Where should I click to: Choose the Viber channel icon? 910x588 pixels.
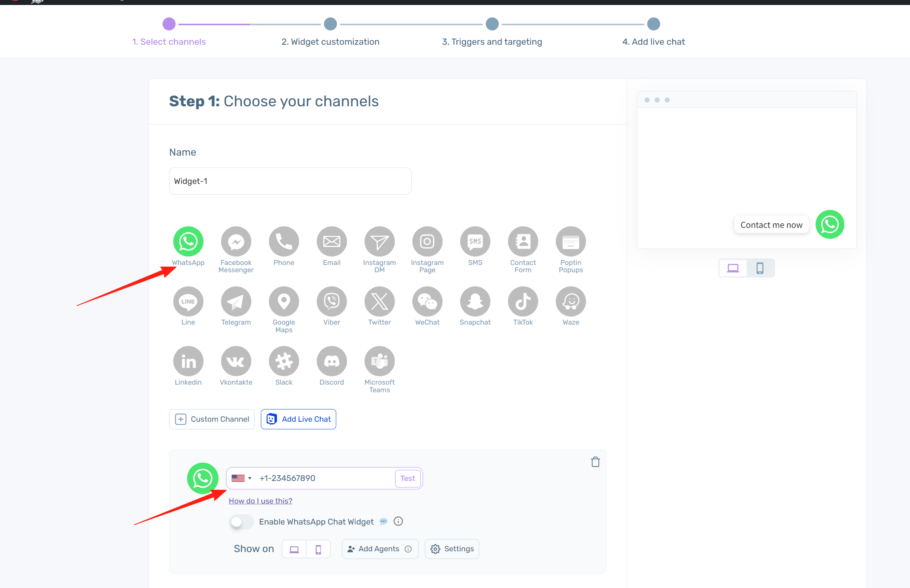click(x=332, y=302)
